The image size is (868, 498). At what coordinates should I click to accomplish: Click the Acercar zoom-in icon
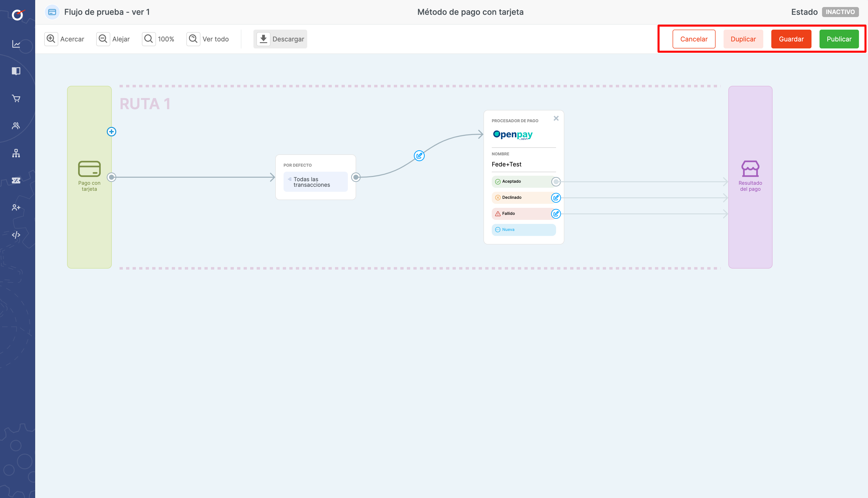[x=51, y=39]
